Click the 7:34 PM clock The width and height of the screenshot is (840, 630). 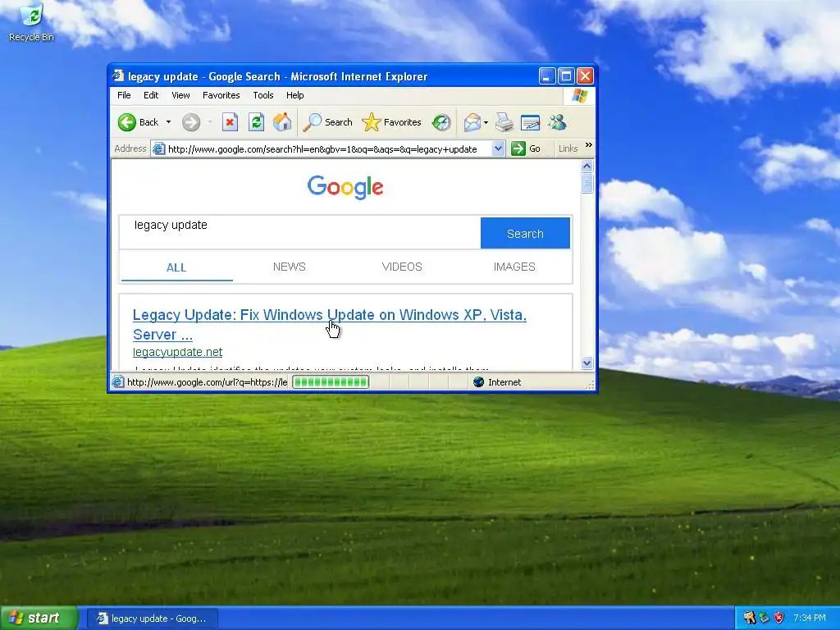[x=810, y=618]
